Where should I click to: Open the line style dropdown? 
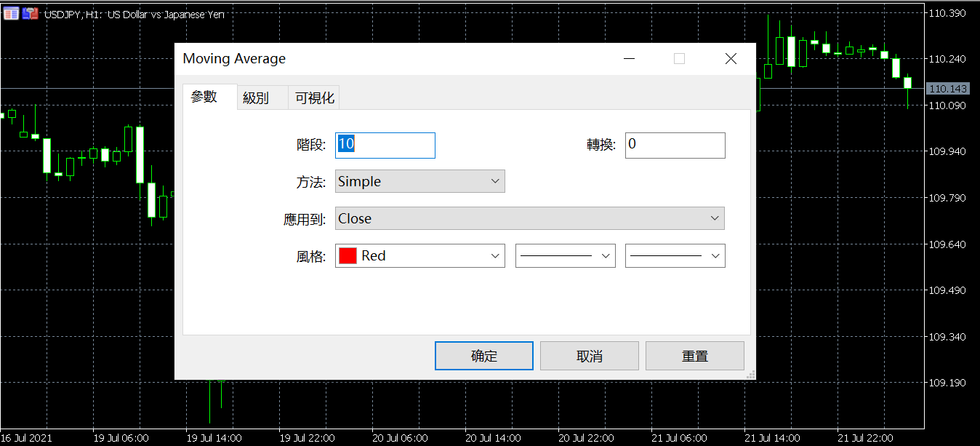tap(566, 255)
